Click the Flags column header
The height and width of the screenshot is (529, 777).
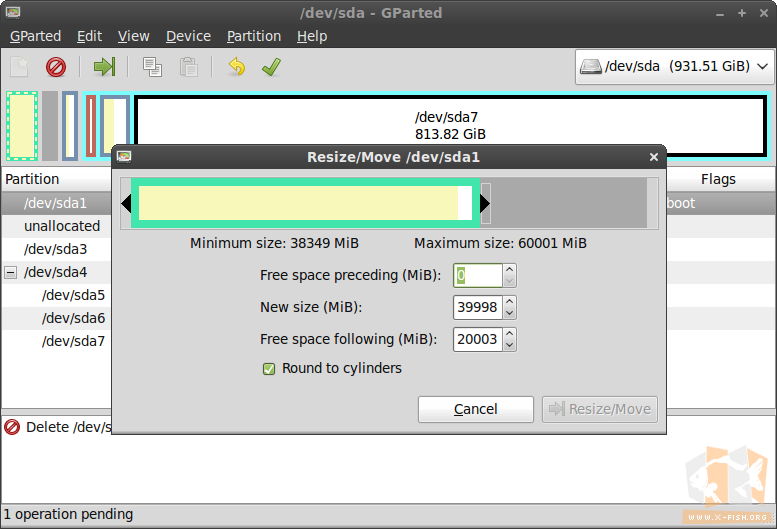coord(718,179)
